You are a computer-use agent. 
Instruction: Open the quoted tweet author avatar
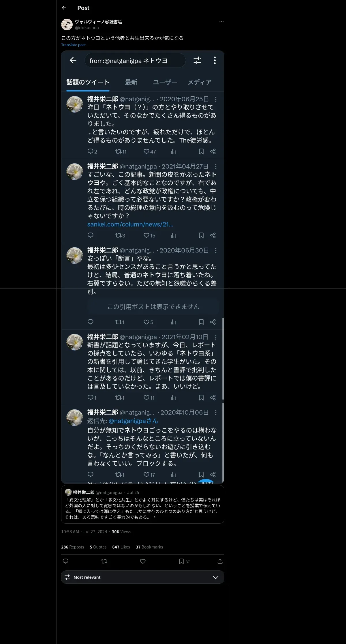point(68,492)
